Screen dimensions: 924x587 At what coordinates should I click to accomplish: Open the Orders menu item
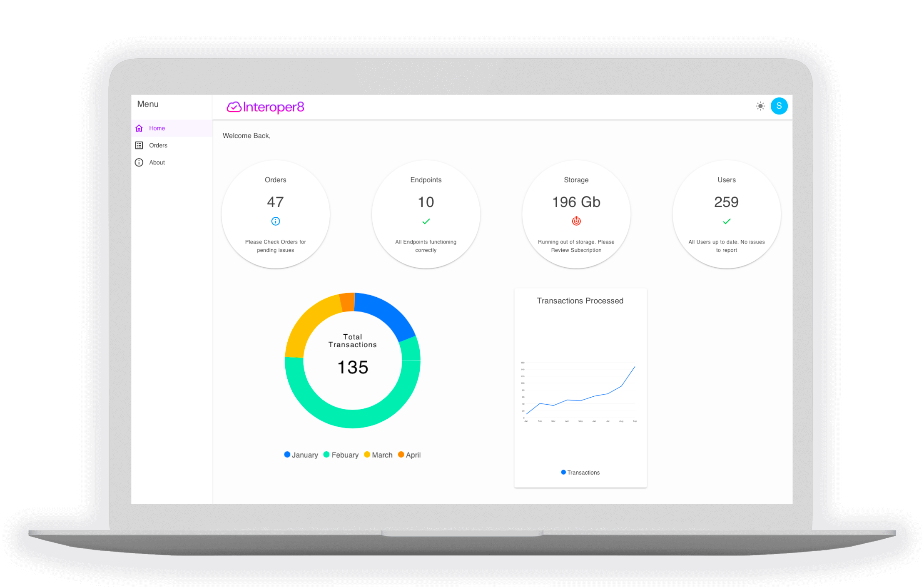158,145
